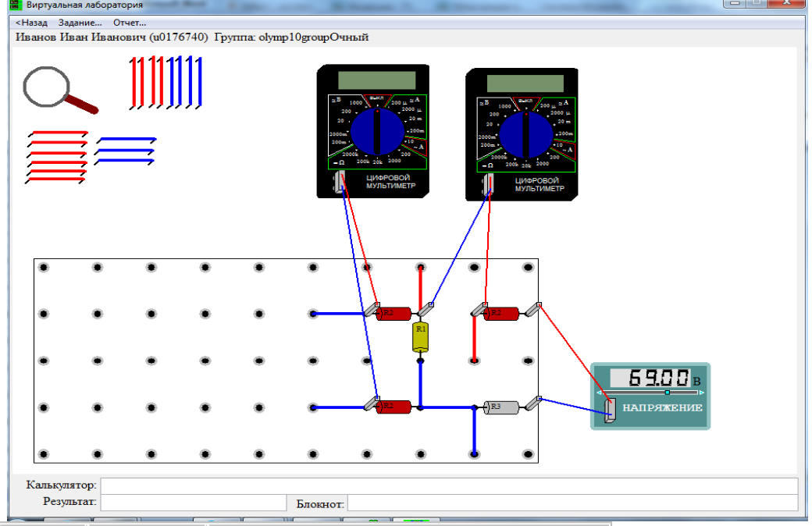
Task: Click the НАПРЯЖЕНИЕ label on the source
Action: 662,408
